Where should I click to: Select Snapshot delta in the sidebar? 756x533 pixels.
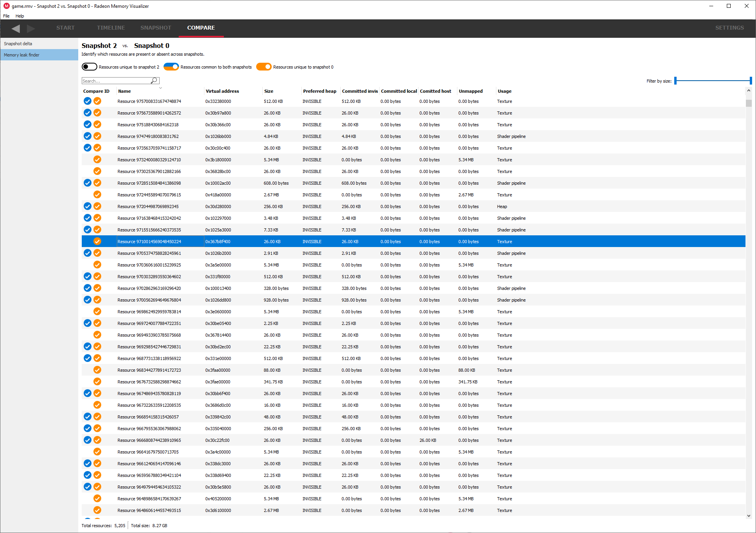pos(18,44)
